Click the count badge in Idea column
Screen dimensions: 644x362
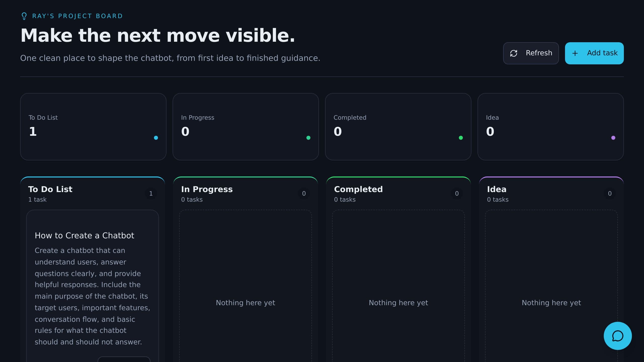coord(610,193)
